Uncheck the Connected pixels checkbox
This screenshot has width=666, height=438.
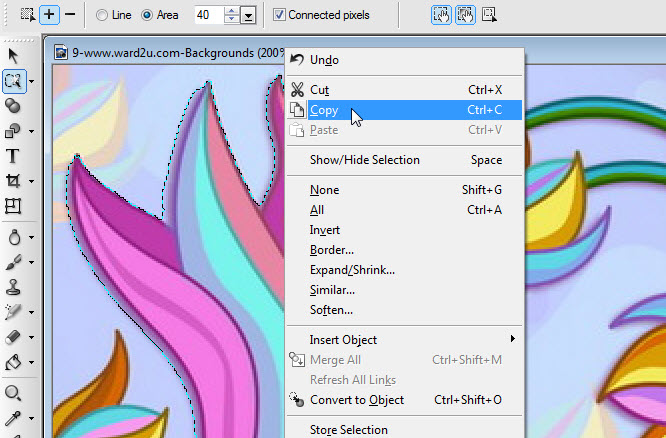[x=280, y=15]
